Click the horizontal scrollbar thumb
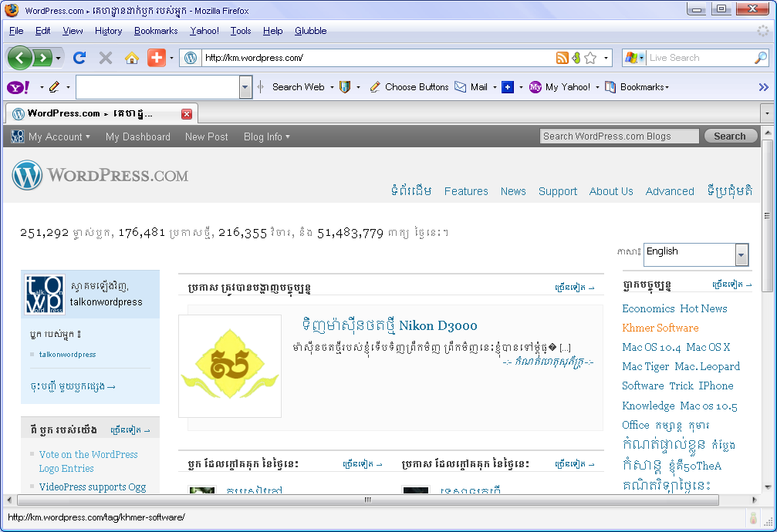 (368, 500)
